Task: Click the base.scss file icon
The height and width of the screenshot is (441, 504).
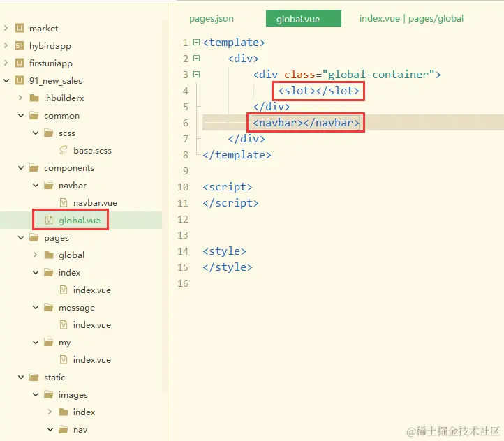Action: pyautogui.click(x=64, y=150)
